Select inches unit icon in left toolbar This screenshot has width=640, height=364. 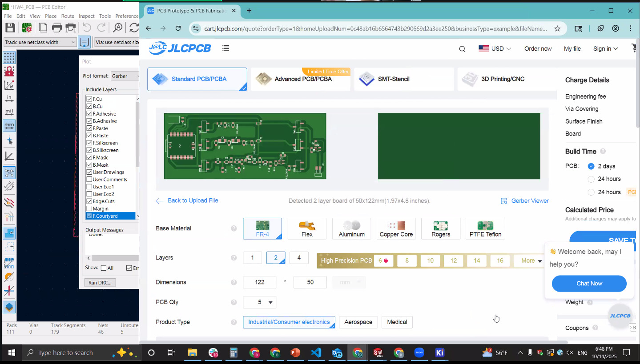(9, 98)
